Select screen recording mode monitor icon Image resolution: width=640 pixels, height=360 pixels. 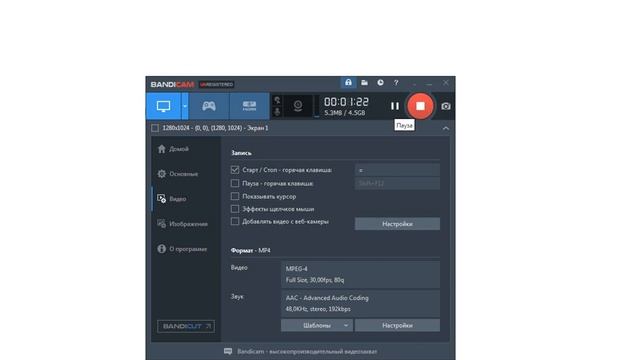(164, 106)
